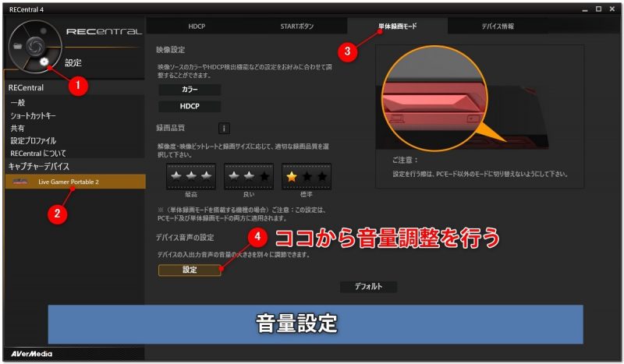Screen dimensions: 624x364
Task: Open the デバイス情報 tab
Action: [x=498, y=27]
